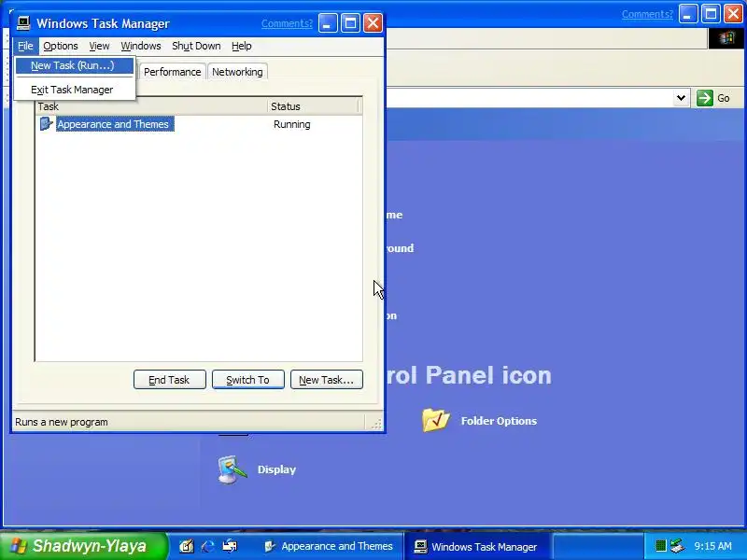747x560 pixels.
Task: Click the green CPU usage tray icon
Action: click(x=660, y=546)
